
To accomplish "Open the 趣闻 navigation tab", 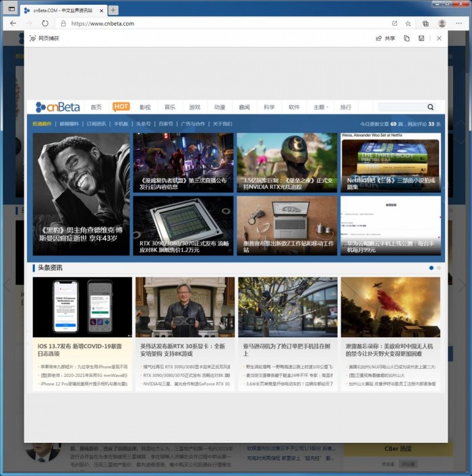I will (244, 107).
